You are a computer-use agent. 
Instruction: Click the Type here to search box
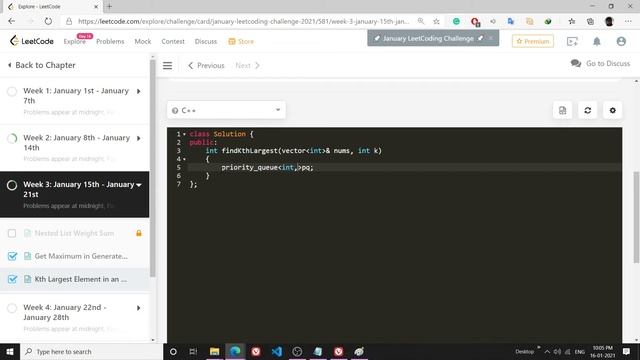[91, 351]
